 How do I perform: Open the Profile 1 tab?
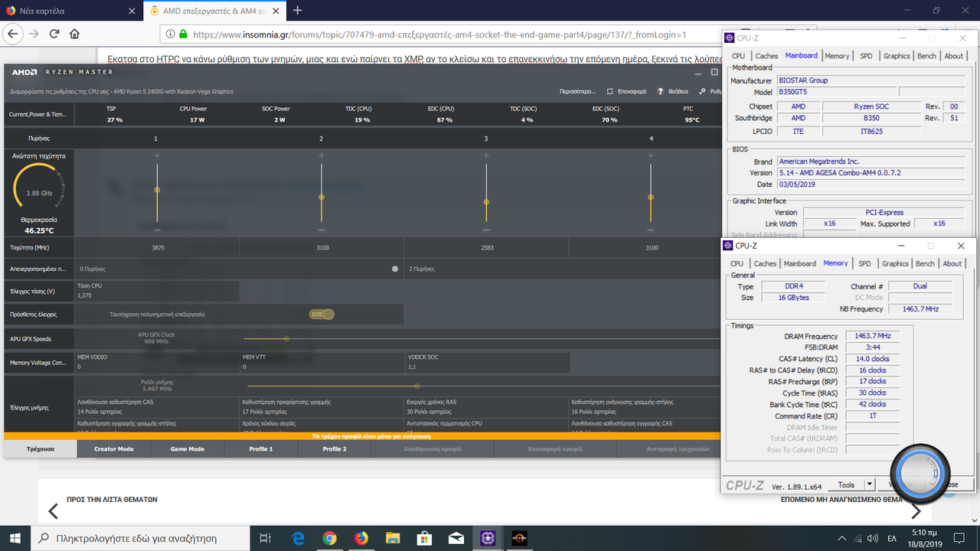coord(261,449)
